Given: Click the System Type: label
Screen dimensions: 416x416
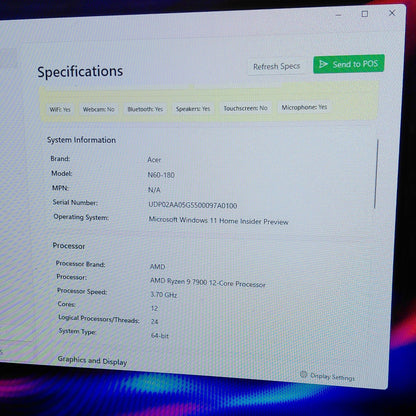Looking at the screenshot, I should tap(77, 331).
